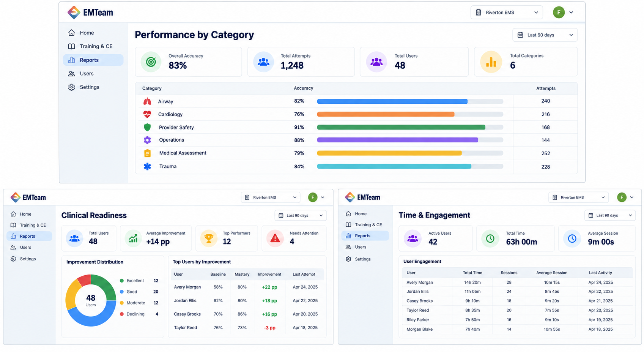Click the Provider Safety shield icon
The image size is (644, 352).
coord(147,127)
